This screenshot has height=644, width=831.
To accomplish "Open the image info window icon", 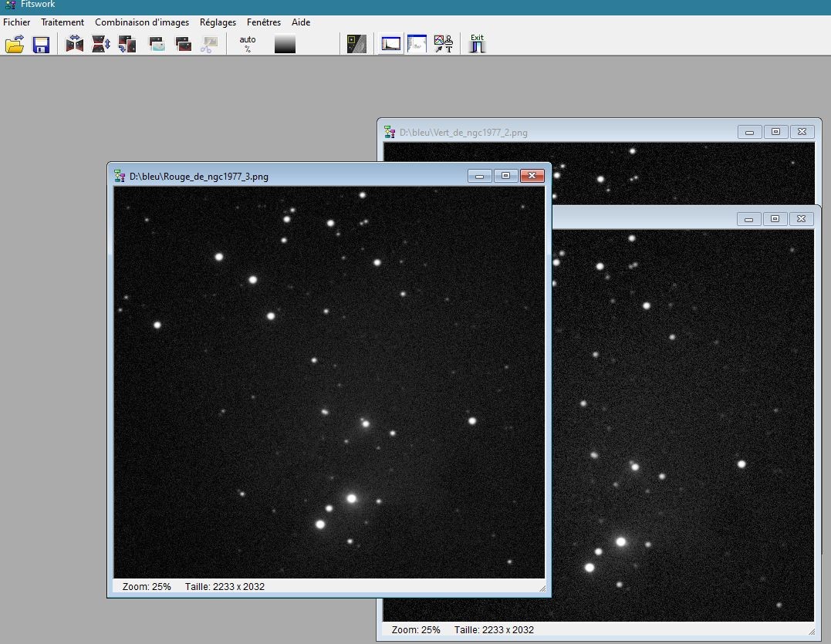I will point(417,44).
